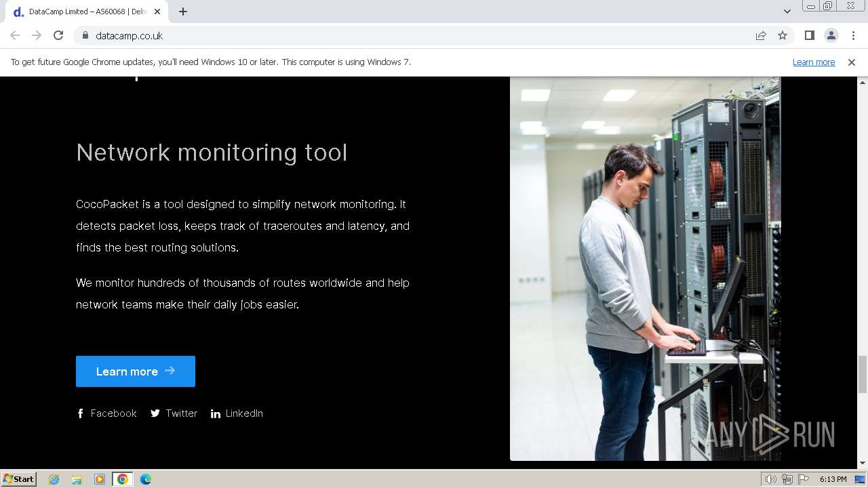Click the server room technician photo
This screenshot has width=868, height=488.
[x=645, y=268]
